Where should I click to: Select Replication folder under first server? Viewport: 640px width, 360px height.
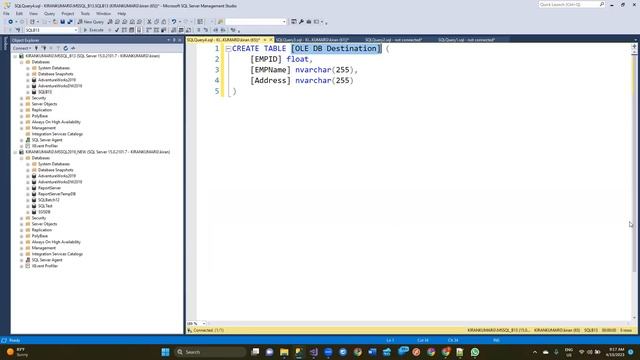pos(42,110)
